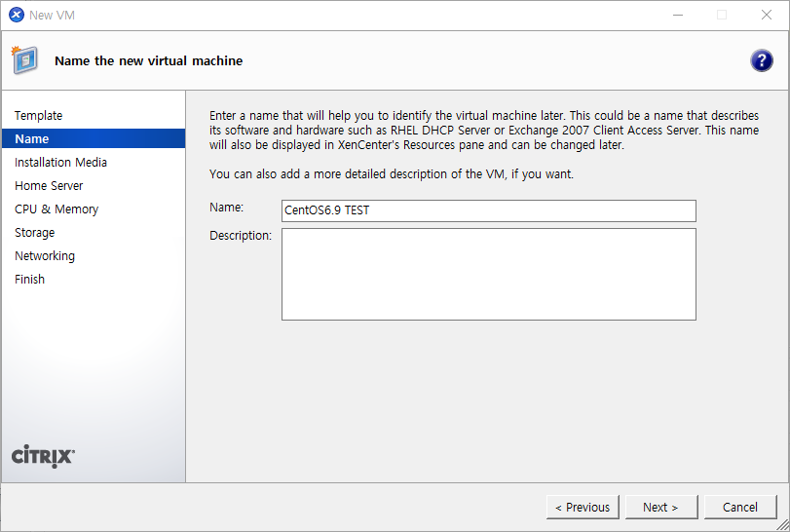Select the Name step in sidebar
This screenshot has height=532, width=790.
pos(94,138)
